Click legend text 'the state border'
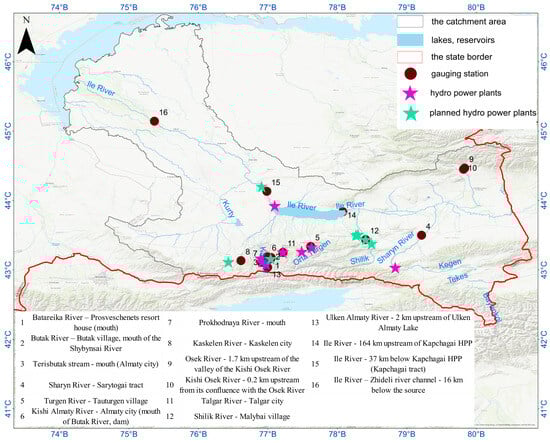This screenshot has width=550, height=443. (461, 57)
